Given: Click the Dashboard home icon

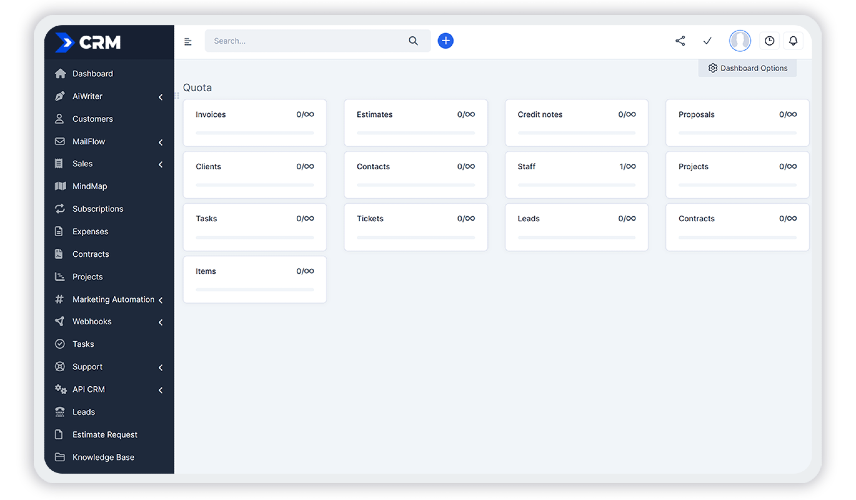Looking at the screenshot, I should pyautogui.click(x=60, y=73).
